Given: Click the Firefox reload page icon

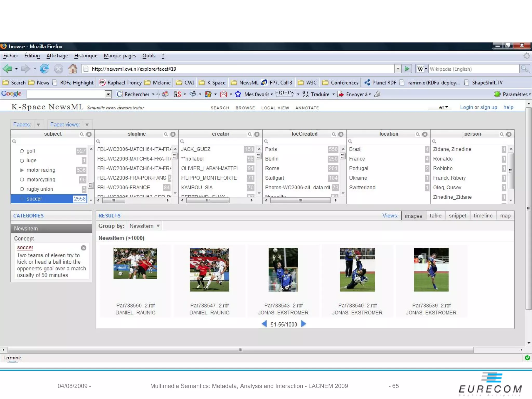Looking at the screenshot, I should (44, 69).
